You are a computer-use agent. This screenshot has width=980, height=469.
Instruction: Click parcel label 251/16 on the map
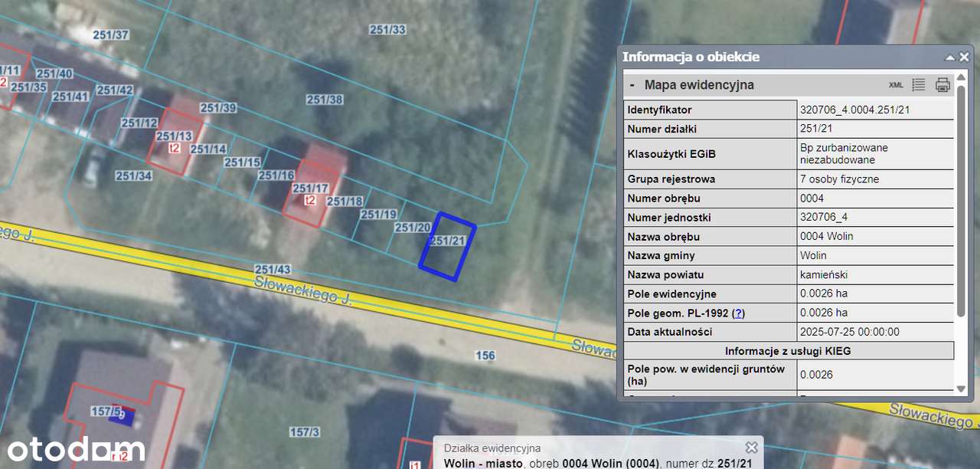click(276, 175)
